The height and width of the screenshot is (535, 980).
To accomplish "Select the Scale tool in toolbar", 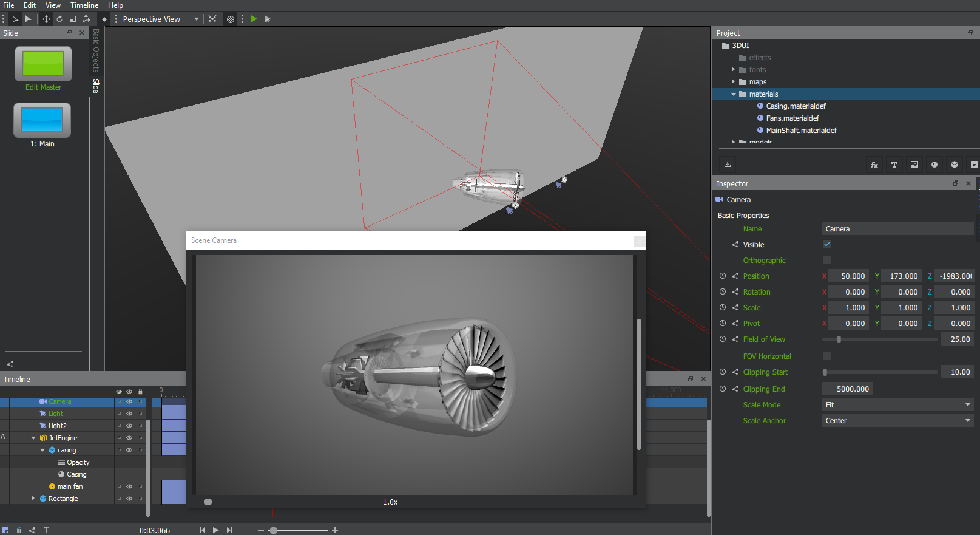I will click(x=73, y=19).
